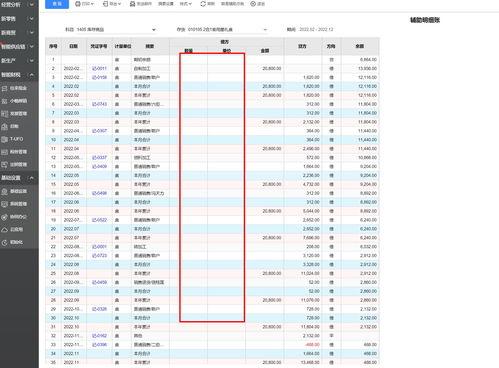499x368 pixels.
Task: Expand the 新生产 sidebar section chevron
Action: (32, 60)
